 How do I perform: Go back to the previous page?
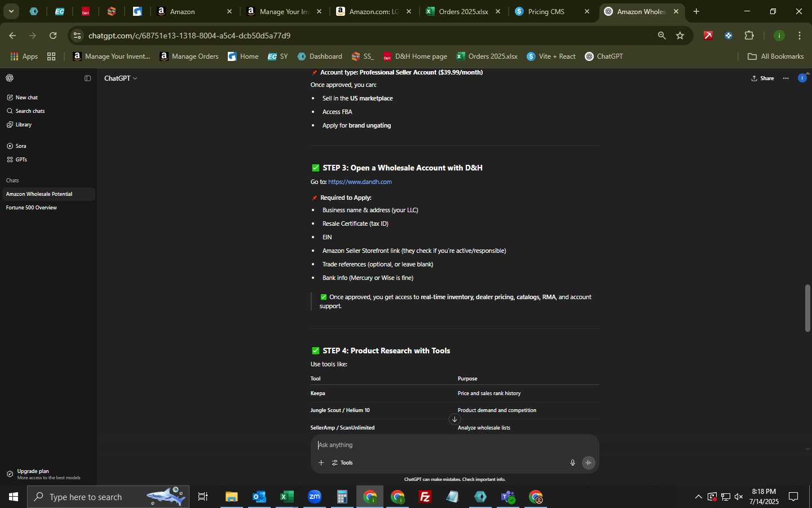12,36
